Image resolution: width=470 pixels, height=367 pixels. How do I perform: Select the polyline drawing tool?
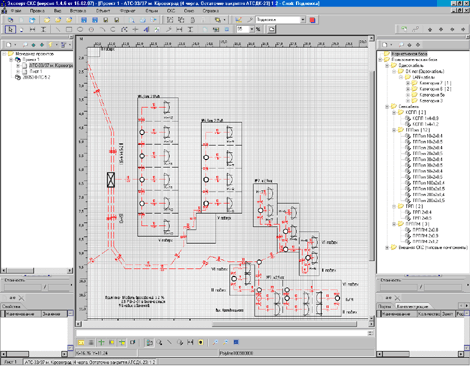click(x=124, y=30)
